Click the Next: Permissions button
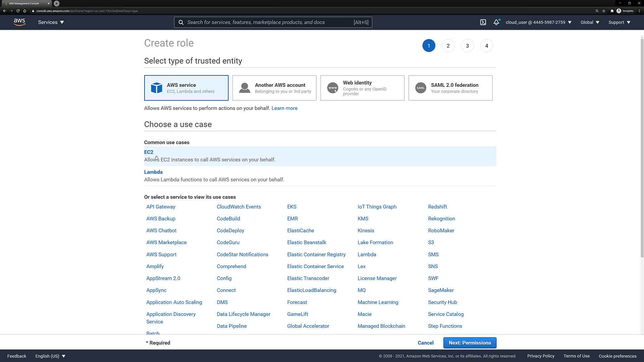This screenshot has height=362, width=644. tap(470, 343)
